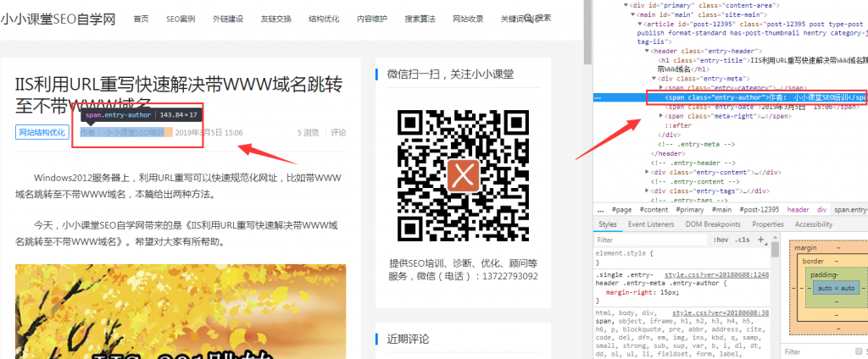Image resolution: width=868 pixels, height=359 pixels.
Task: Open 网站收录 navigation item
Action: (x=468, y=19)
